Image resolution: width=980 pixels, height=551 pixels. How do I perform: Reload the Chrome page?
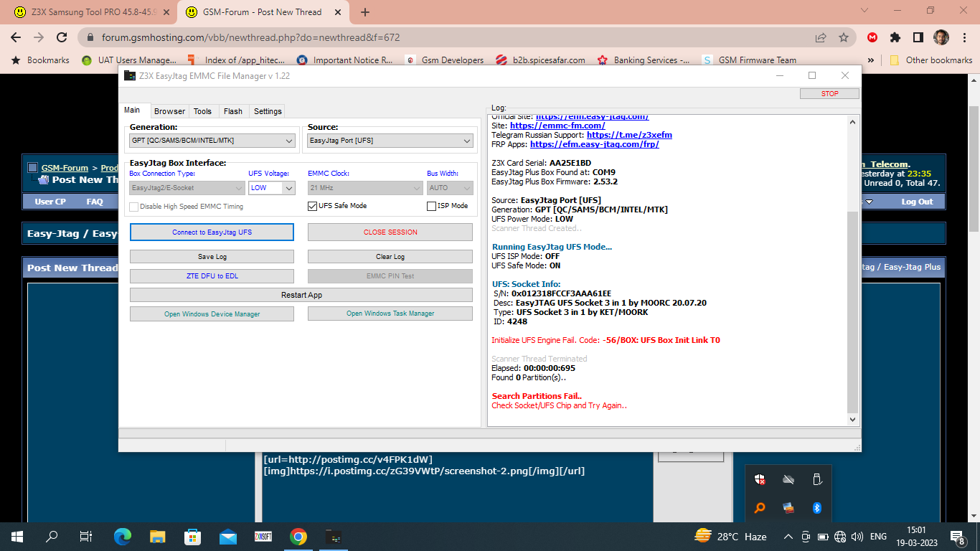point(62,37)
